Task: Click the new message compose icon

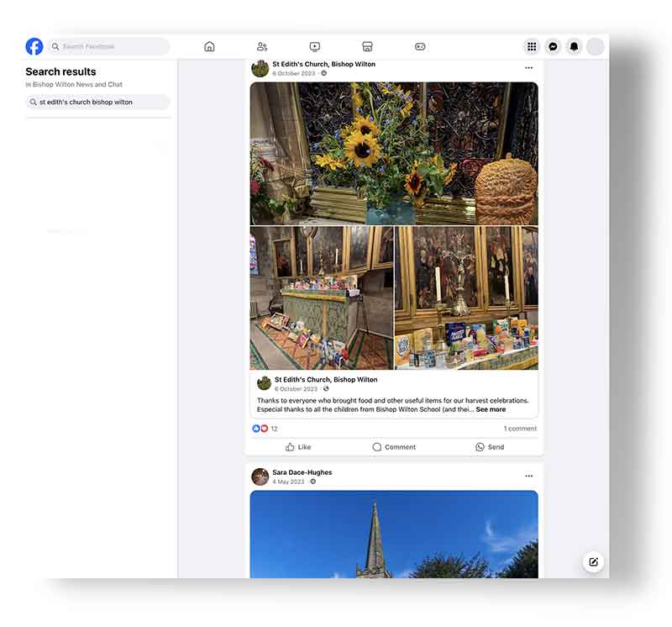Action: [593, 562]
